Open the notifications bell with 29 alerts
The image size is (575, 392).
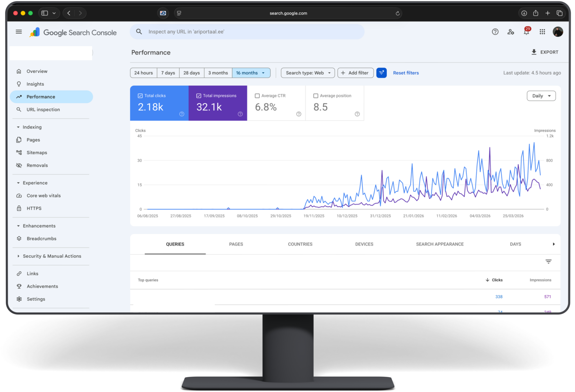click(x=526, y=32)
